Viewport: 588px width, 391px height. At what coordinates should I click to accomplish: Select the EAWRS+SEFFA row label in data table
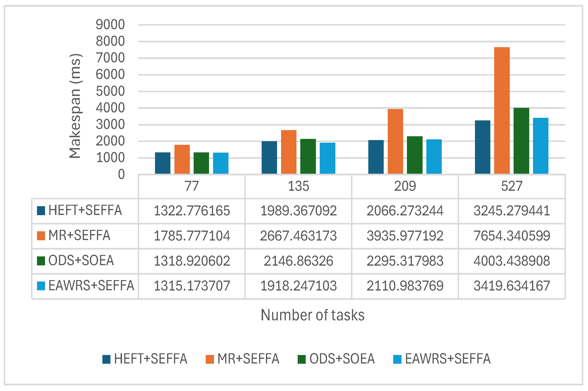pos(91,286)
